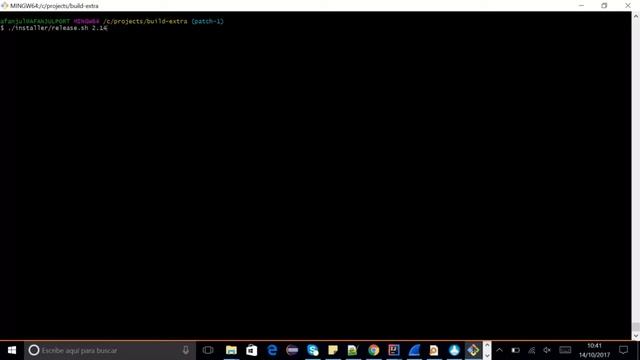
Task: Open the clock showing 10:41
Action: point(594,351)
